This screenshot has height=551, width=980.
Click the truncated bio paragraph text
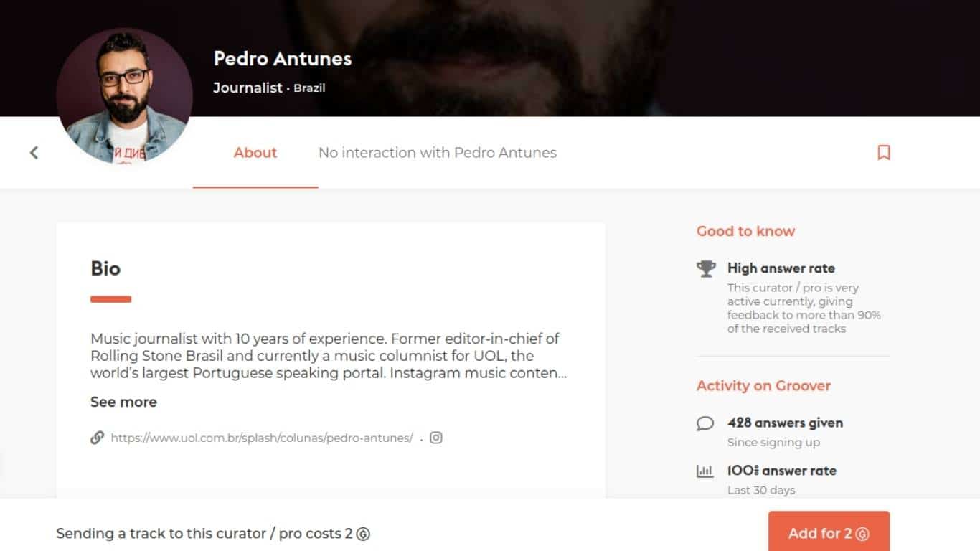pyautogui.click(x=329, y=356)
